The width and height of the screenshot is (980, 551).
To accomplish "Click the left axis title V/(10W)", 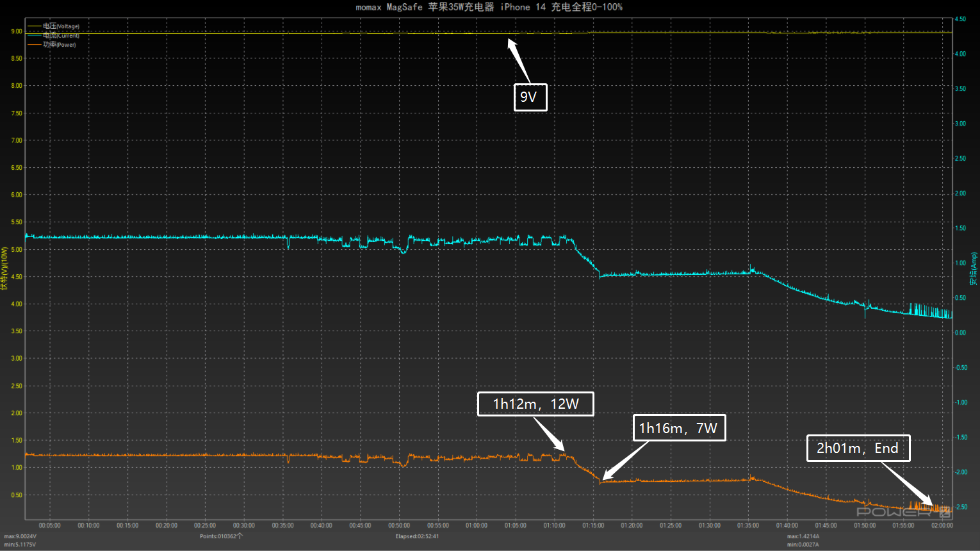I will (x=4, y=268).
